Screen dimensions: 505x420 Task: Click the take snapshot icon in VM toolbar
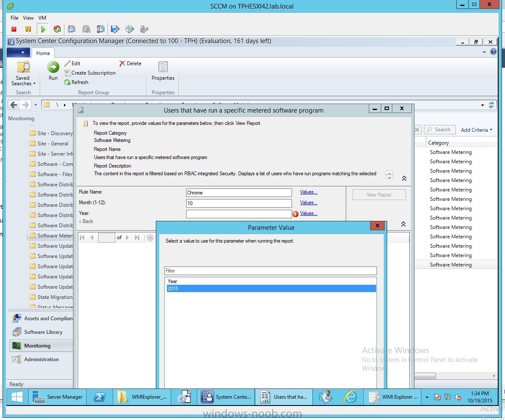[x=71, y=29]
